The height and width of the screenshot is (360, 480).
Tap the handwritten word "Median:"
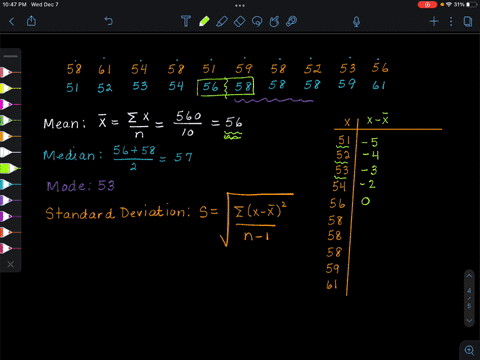tap(72, 155)
